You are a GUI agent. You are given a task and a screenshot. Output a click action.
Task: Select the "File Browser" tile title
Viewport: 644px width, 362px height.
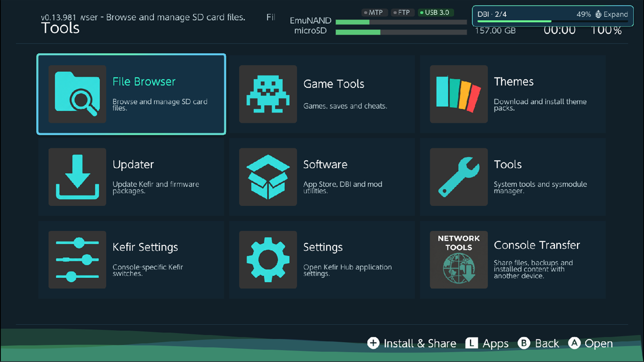click(x=144, y=81)
